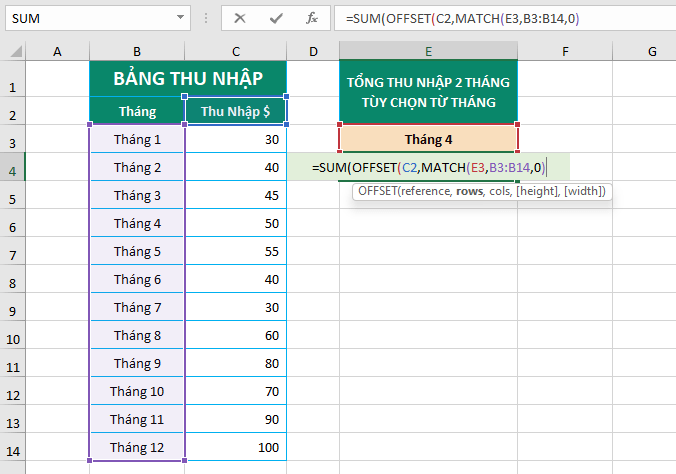Click the 'BẢNG THU NHẬP' title cell

188,78
